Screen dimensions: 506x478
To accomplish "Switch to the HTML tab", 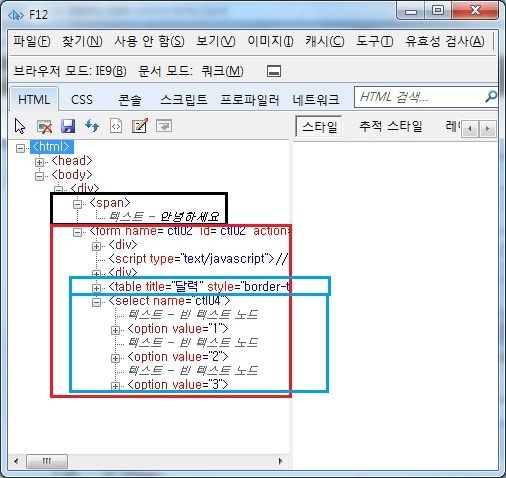I will click(34, 99).
